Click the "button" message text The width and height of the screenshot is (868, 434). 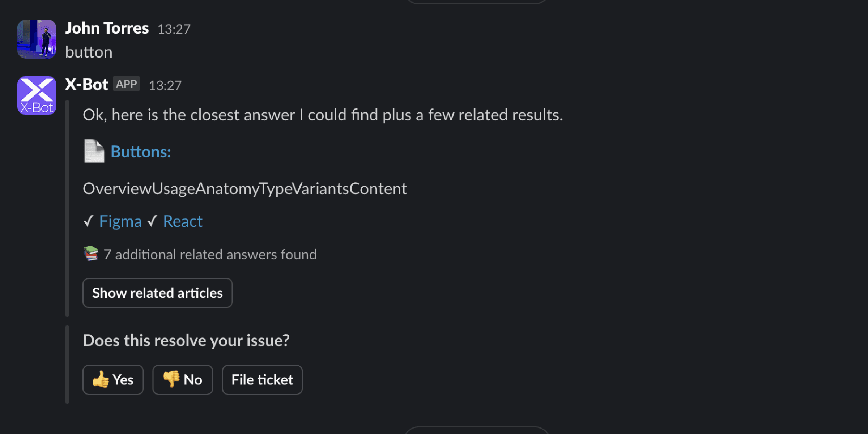point(89,52)
